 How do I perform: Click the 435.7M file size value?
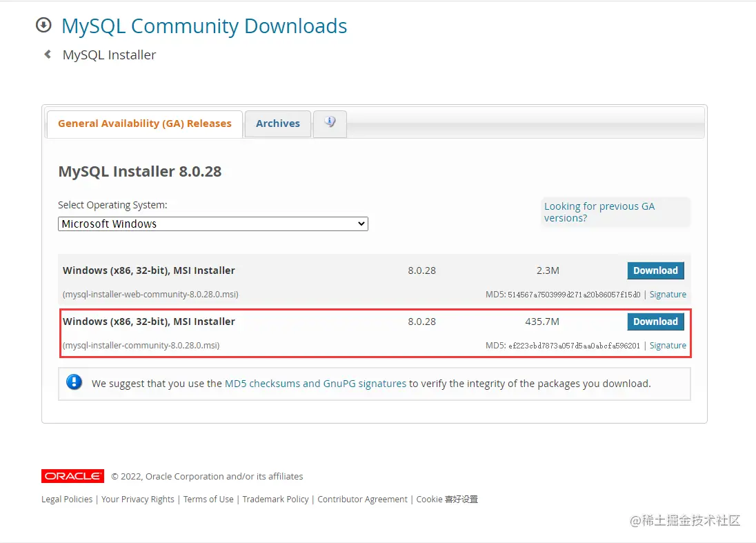542,322
